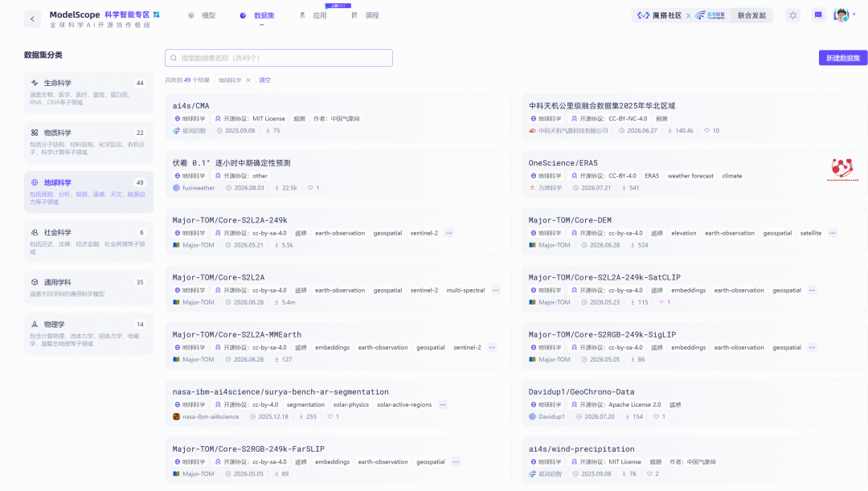Click the 生命科学 category icon
Viewport: 868px width, 491px height.
pyautogui.click(x=35, y=83)
